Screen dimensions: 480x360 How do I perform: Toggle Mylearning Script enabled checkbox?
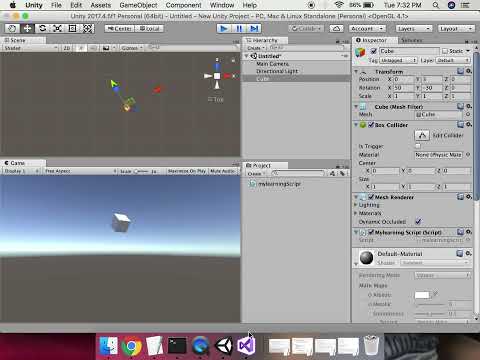tap(371, 232)
